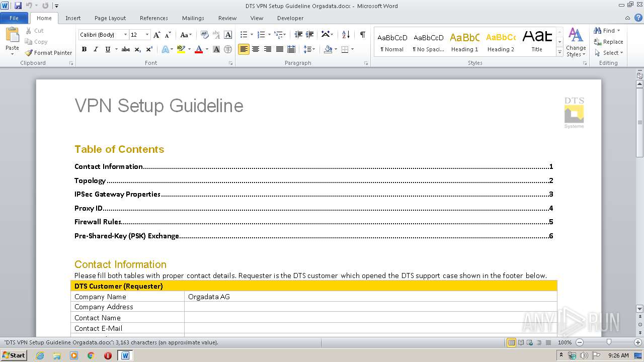This screenshot has width=644, height=362.
Task: Click the zoom slider handle
Action: click(609, 342)
